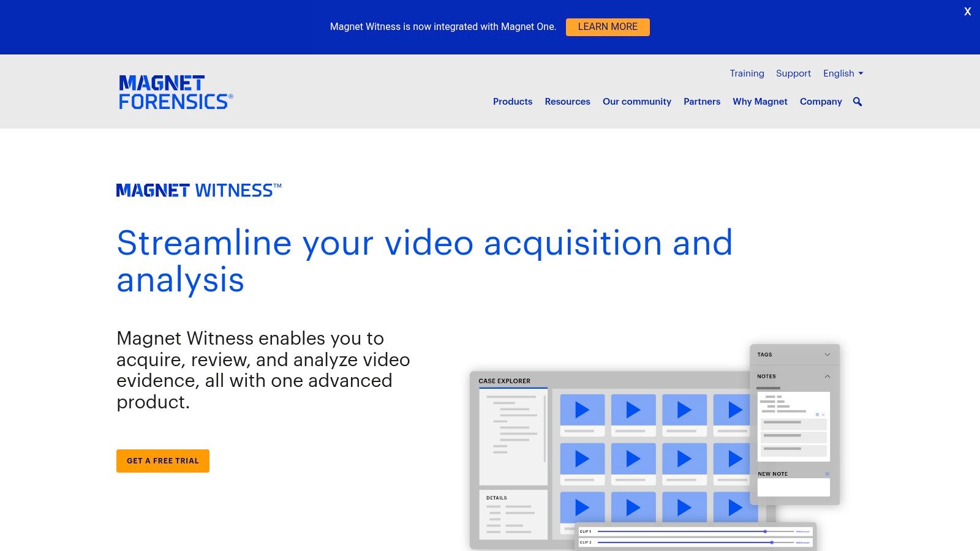Viewport: 980px width, 551px height.
Task: Click the GET A FREE TRIAL button
Action: tap(162, 461)
